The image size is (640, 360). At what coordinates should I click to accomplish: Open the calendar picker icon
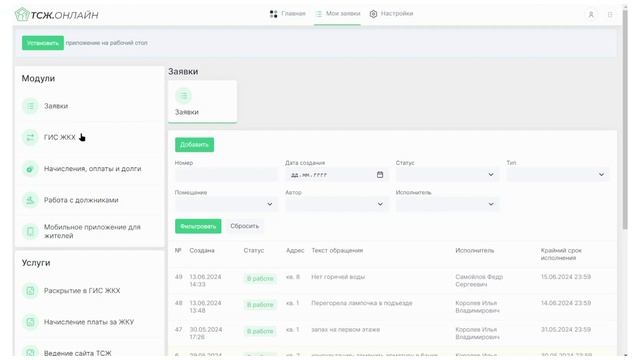point(380,175)
